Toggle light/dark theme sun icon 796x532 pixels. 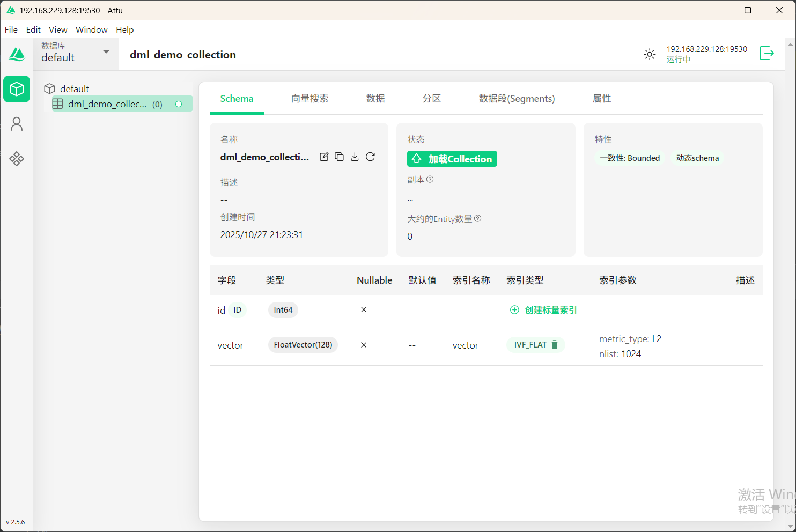(x=650, y=54)
